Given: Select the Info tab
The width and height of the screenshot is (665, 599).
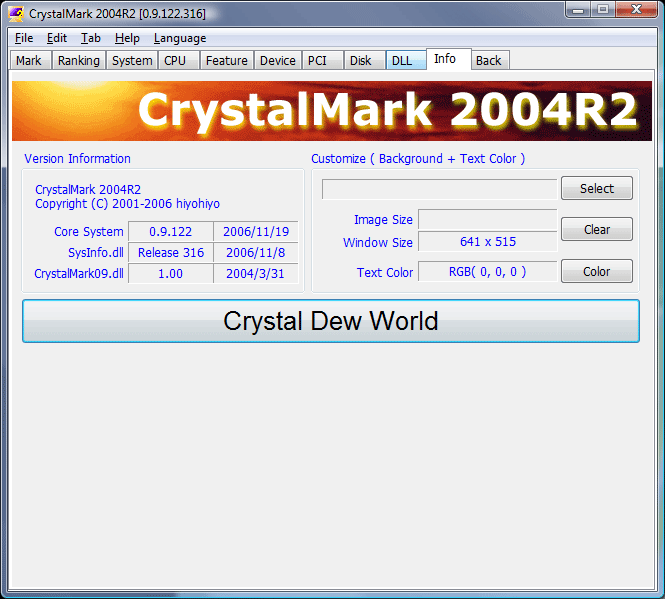Looking at the screenshot, I should (449, 59).
